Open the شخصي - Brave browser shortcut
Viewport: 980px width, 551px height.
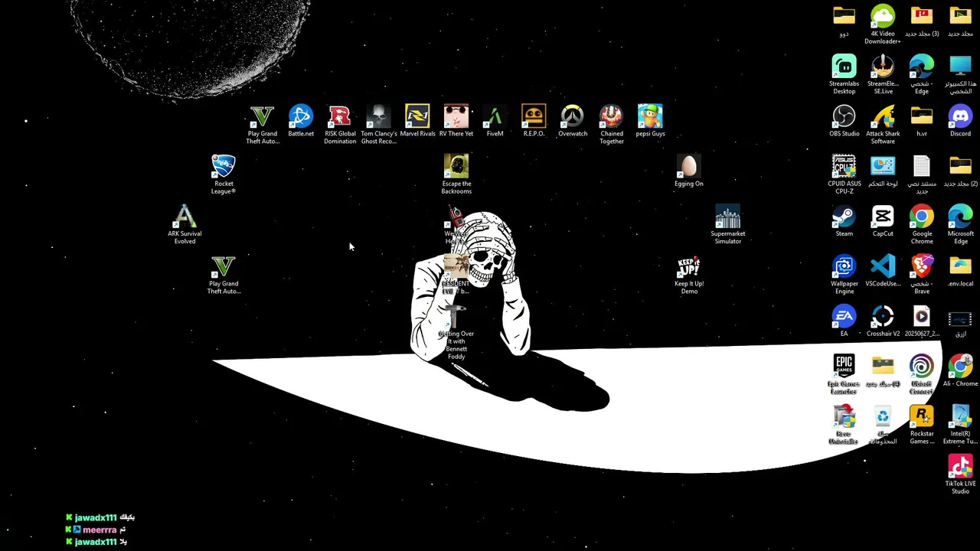[922, 275]
